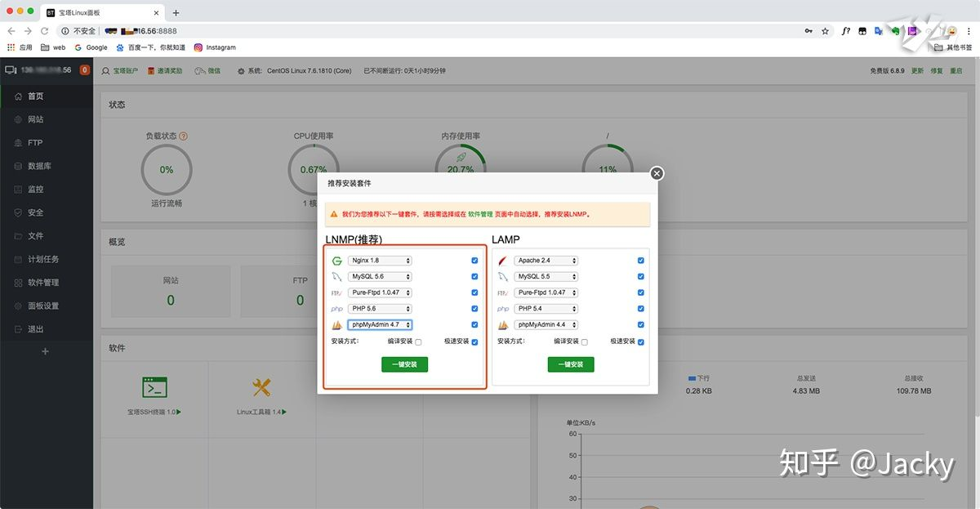Go back with the browser back arrow
The height and width of the screenshot is (509, 980).
pos(11,31)
